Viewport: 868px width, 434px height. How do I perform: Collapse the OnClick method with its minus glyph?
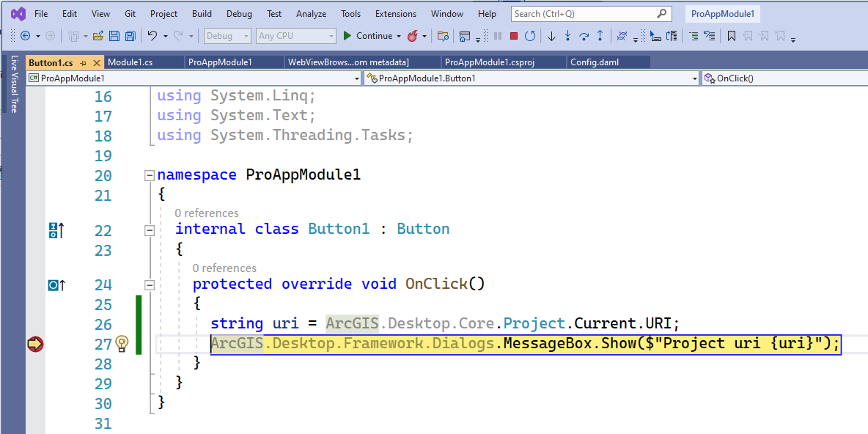150,284
